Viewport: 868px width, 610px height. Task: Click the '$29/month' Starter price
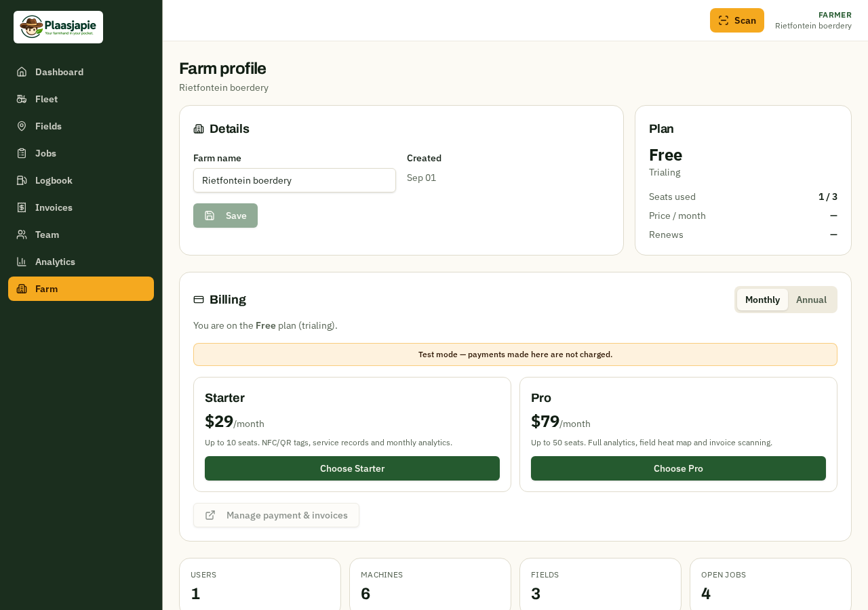point(235,422)
